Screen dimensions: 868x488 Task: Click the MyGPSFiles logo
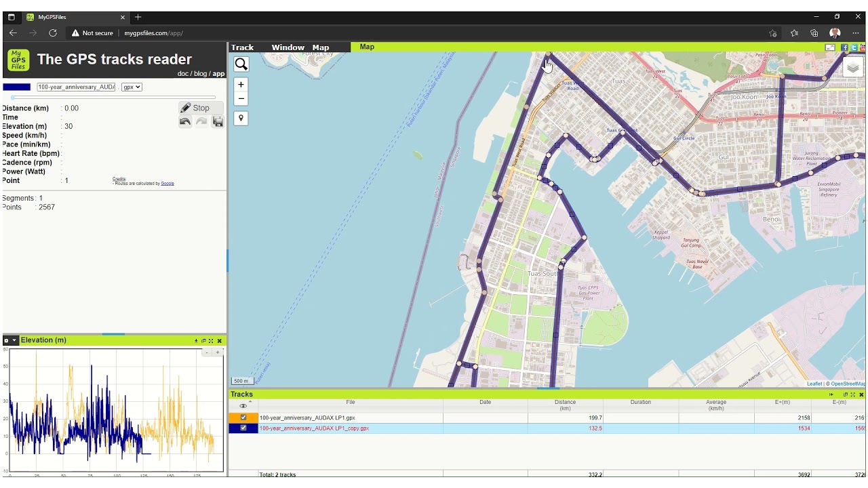(x=18, y=60)
